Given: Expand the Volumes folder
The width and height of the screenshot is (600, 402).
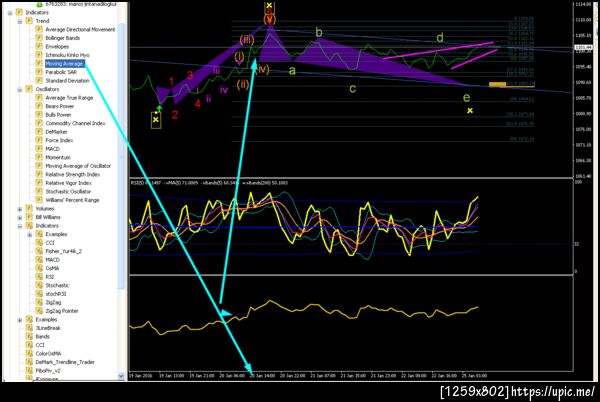Looking at the screenshot, I should click(x=20, y=209).
